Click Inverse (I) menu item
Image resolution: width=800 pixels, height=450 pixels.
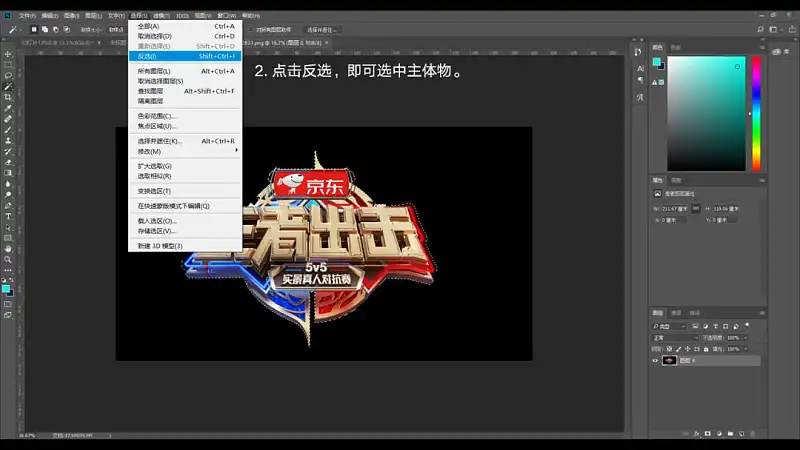coord(185,56)
